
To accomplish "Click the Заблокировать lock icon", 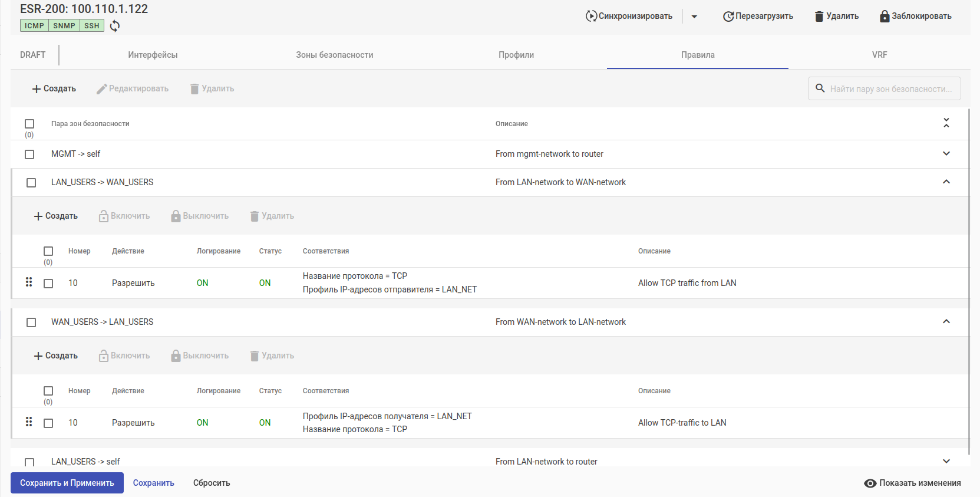I will (x=885, y=17).
